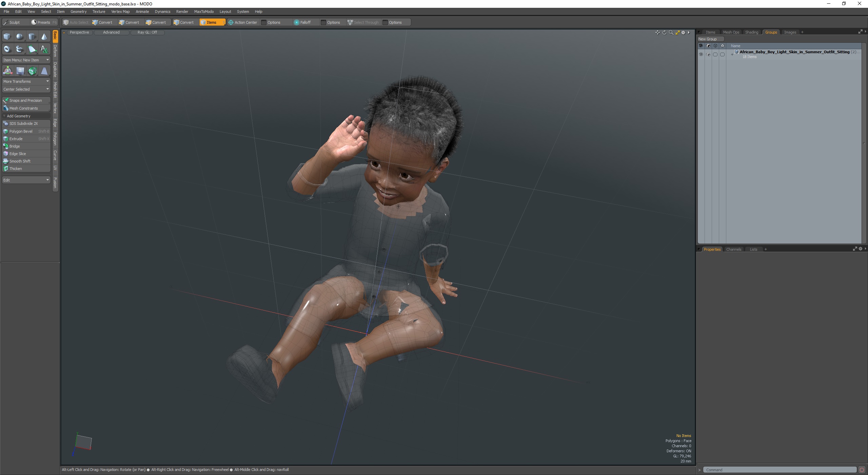Viewport: 868px width, 475px height.
Task: Activate the Text tool icon
Action: (x=44, y=49)
